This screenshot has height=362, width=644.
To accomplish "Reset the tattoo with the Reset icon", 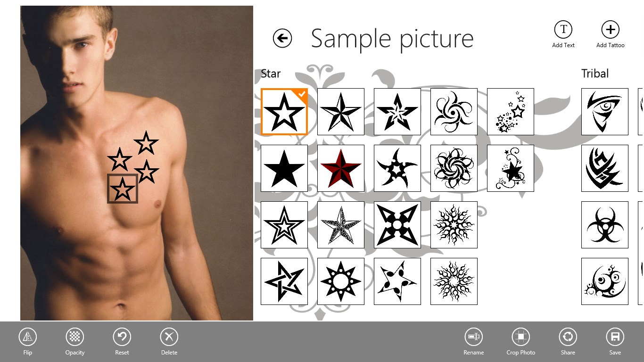I will click(x=122, y=337).
